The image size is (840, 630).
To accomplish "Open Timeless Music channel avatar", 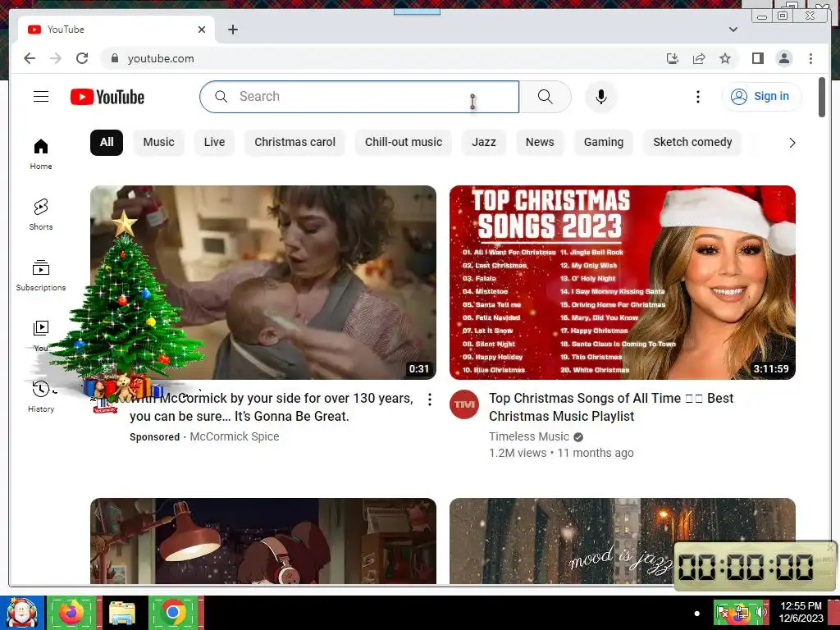I will point(464,404).
